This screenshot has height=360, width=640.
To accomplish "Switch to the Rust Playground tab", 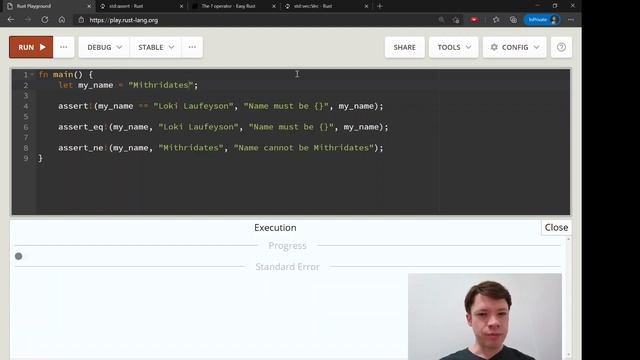I will [x=45, y=6].
